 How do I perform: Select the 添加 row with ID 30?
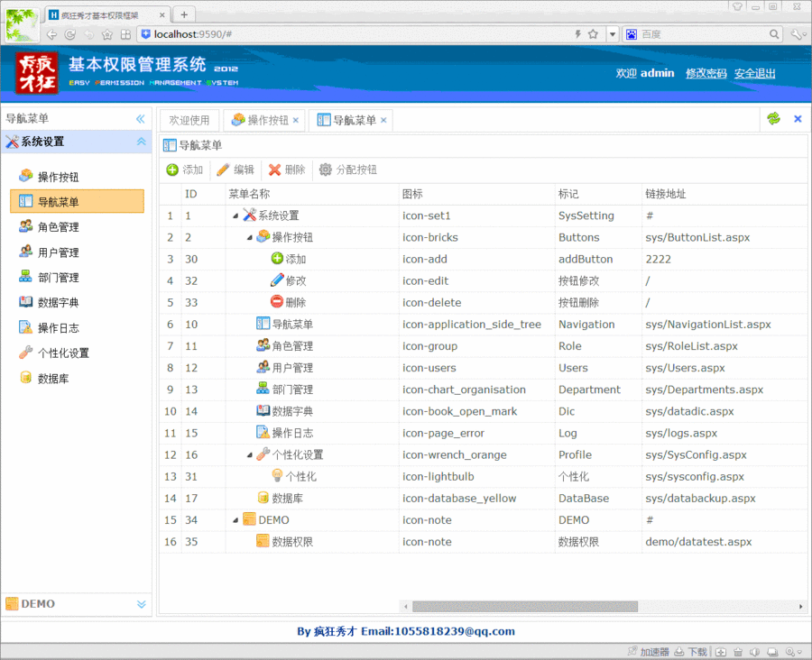pyautogui.click(x=483, y=259)
